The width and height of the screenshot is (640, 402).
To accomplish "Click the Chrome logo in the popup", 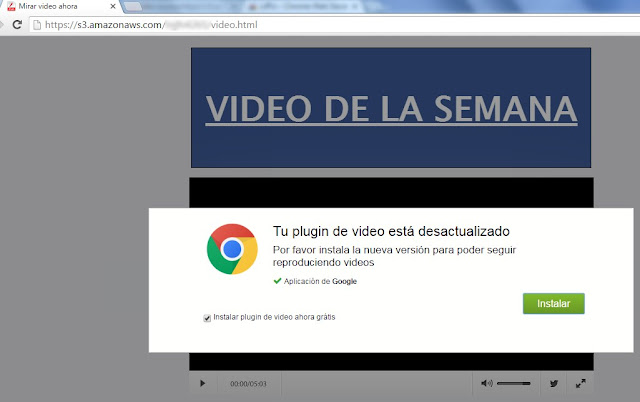I will point(232,249).
